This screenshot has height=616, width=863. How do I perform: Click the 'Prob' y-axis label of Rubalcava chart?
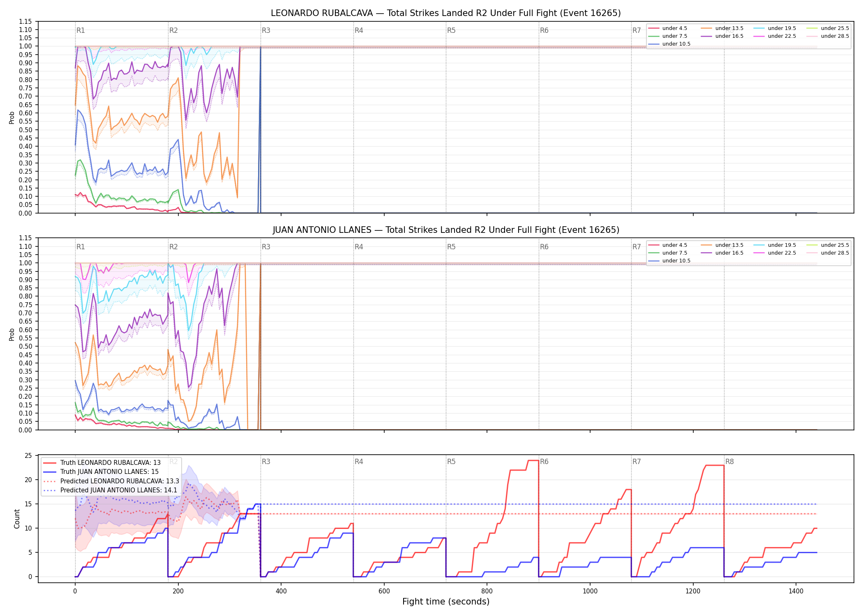click(12, 117)
